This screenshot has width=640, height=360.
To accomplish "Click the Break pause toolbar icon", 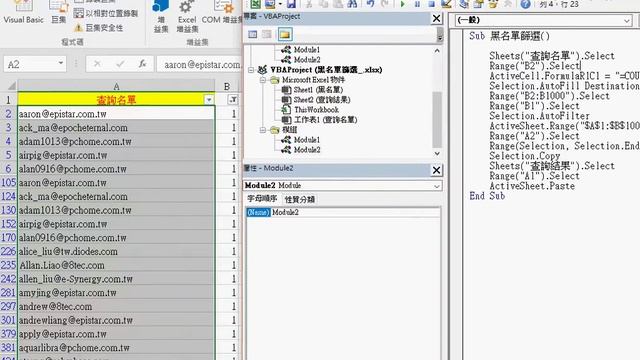I will [417, 4].
